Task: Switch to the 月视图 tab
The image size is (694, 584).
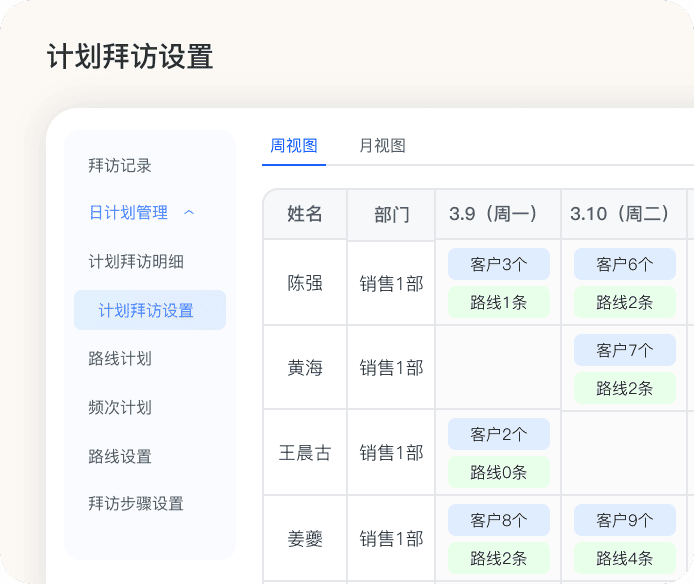Action: (x=382, y=146)
